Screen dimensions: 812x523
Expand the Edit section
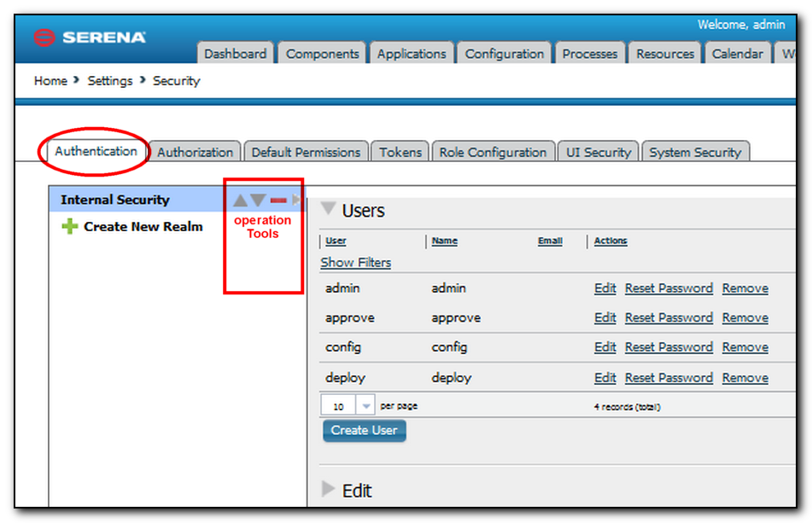tap(328, 490)
